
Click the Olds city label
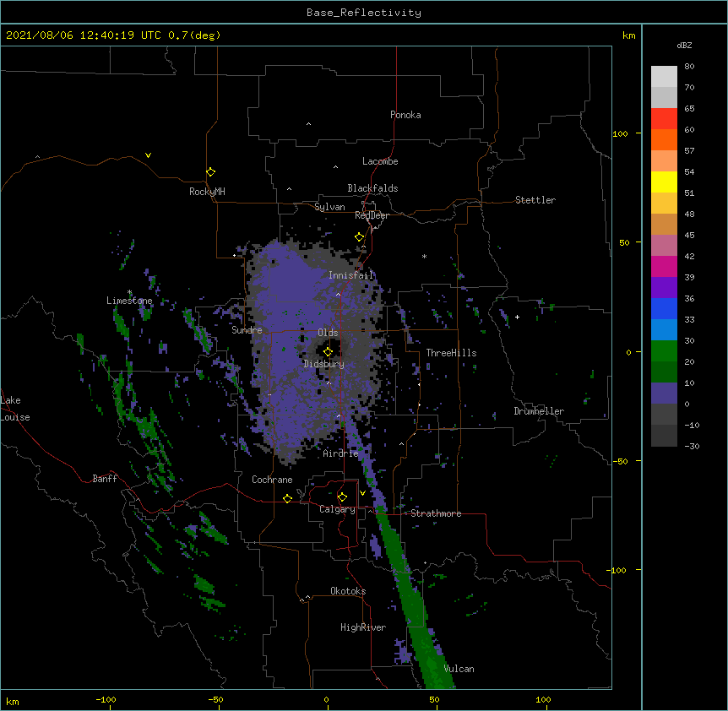pos(328,333)
